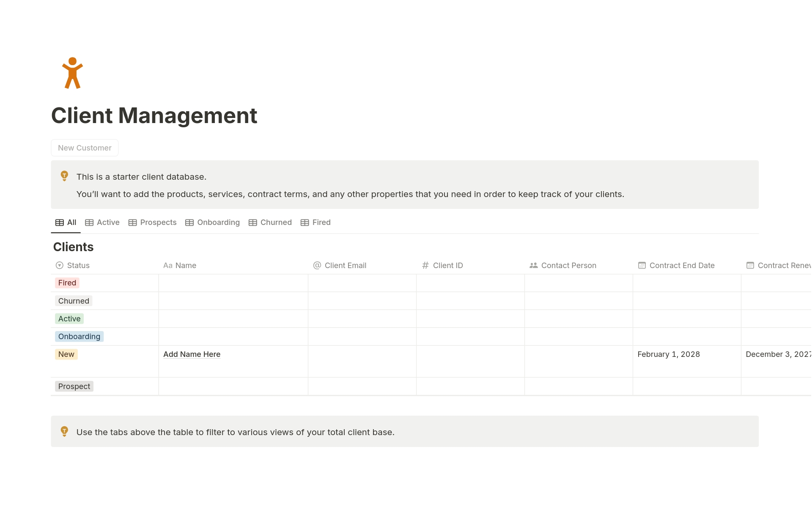This screenshot has width=812, height=507.
Task: Switch to the Churned view
Action: [x=270, y=222]
